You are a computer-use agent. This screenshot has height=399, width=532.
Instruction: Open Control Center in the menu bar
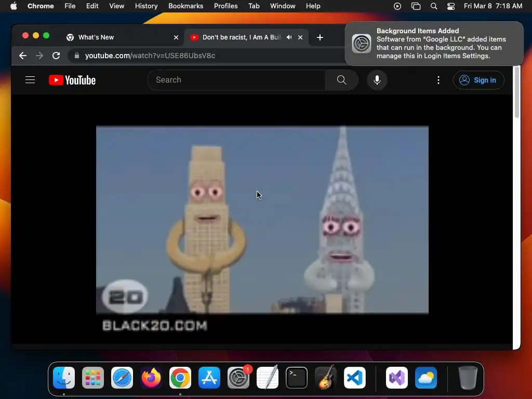[x=451, y=6]
